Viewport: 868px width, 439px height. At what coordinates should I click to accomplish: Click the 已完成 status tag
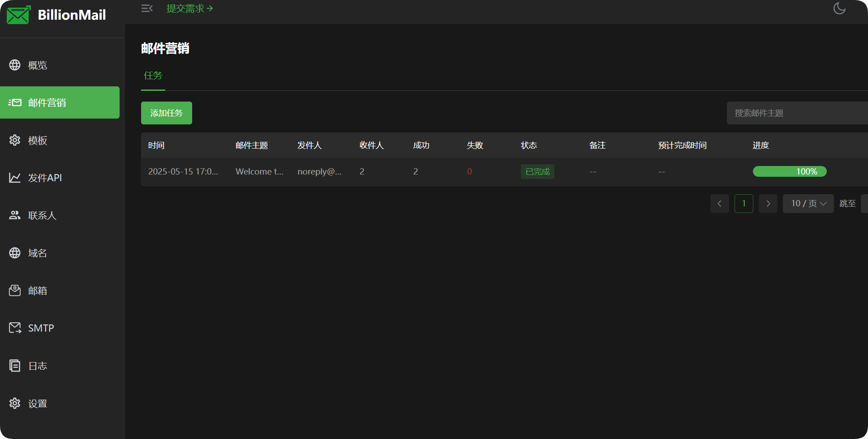[537, 171]
